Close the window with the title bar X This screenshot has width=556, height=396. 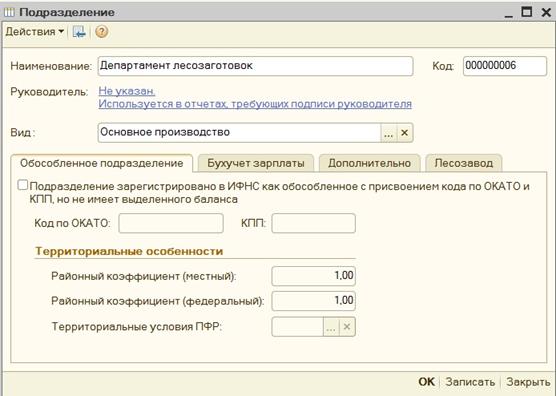pos(546,12)
